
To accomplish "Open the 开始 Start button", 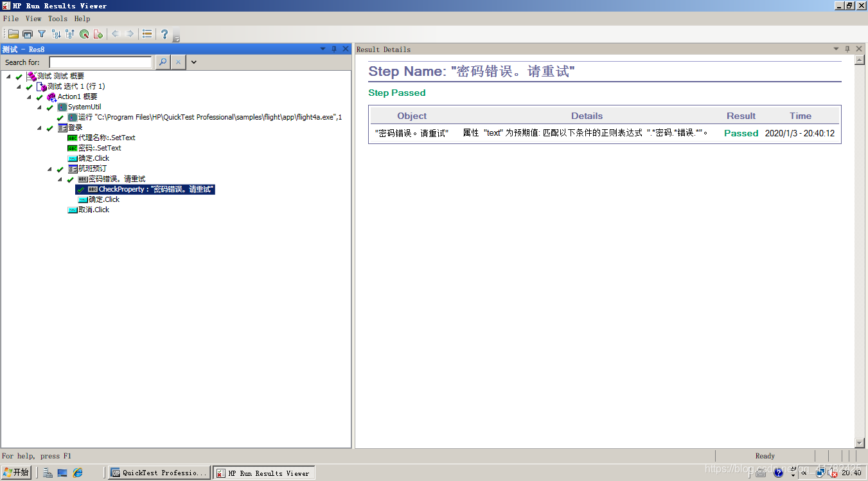I will coord(16,473).
